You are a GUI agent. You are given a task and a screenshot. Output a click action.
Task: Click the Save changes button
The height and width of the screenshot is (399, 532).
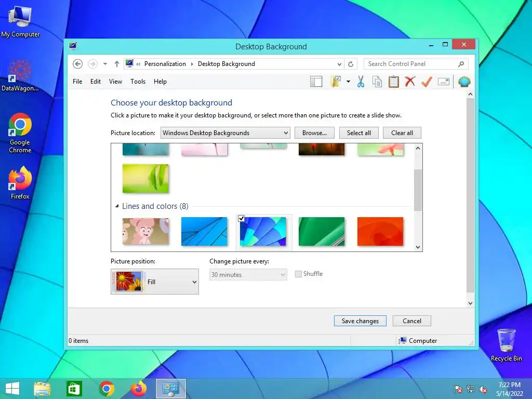[360, 321]
